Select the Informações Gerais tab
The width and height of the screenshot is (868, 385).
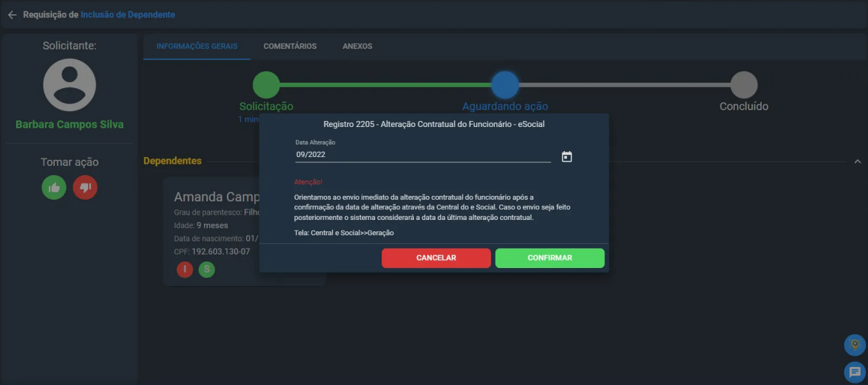pyautogui.click(x=197, y=46)
